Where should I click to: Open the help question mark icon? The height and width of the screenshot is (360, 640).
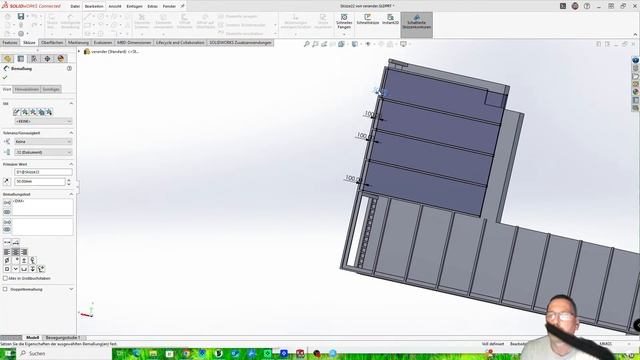click(587, 6)
